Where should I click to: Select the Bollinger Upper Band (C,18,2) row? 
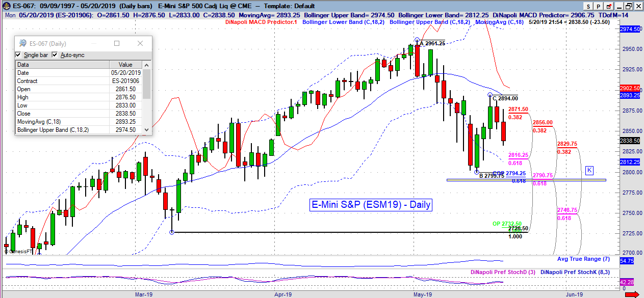(79, 130)
